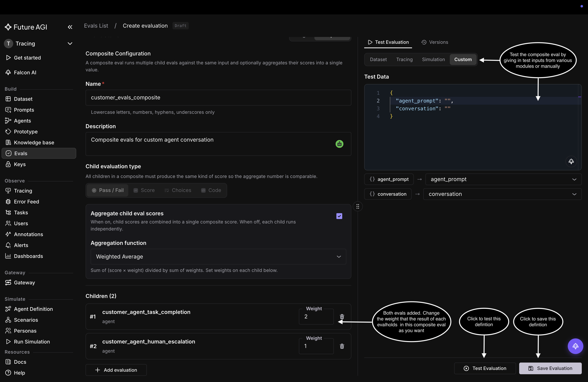The width and height of the screenshot is (588, 382).
Task: Click the Future AGI logo icon
Action: click(x=8, y=27)
